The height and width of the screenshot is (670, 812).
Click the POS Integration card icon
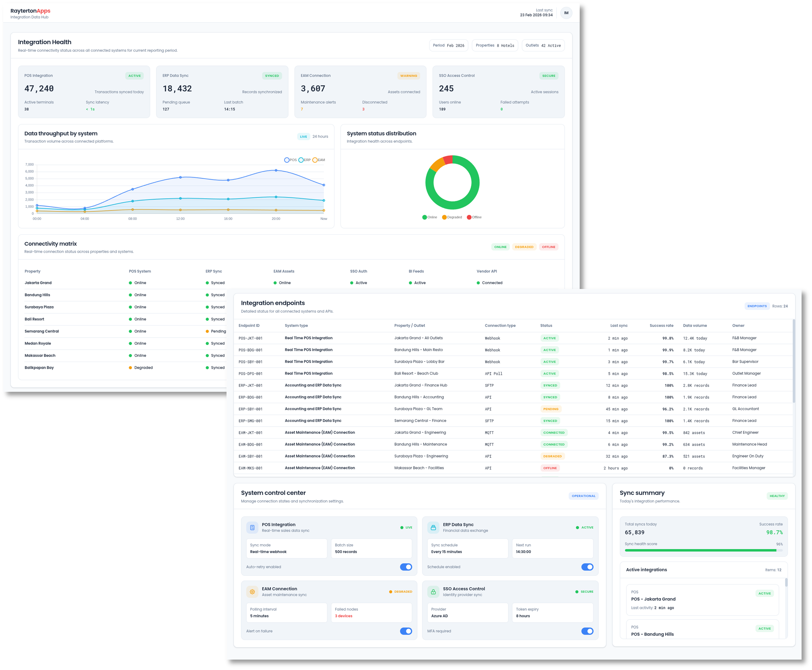click(x=252, y=527)
